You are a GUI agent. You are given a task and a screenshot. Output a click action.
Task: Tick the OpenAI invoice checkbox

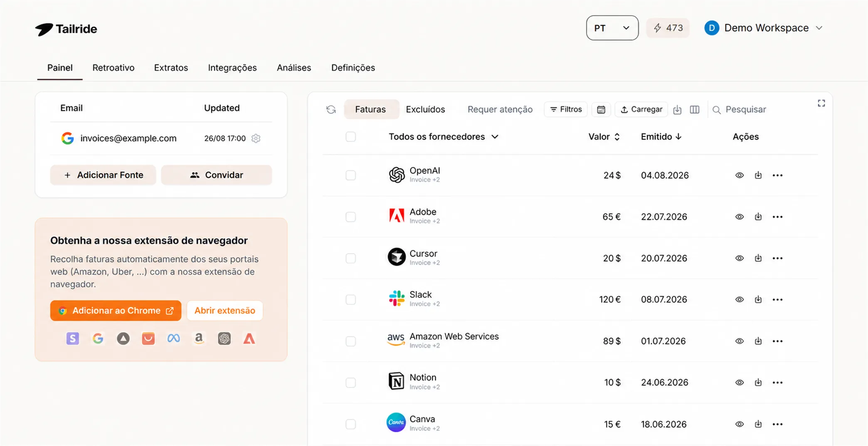click(x=351, y=175)
